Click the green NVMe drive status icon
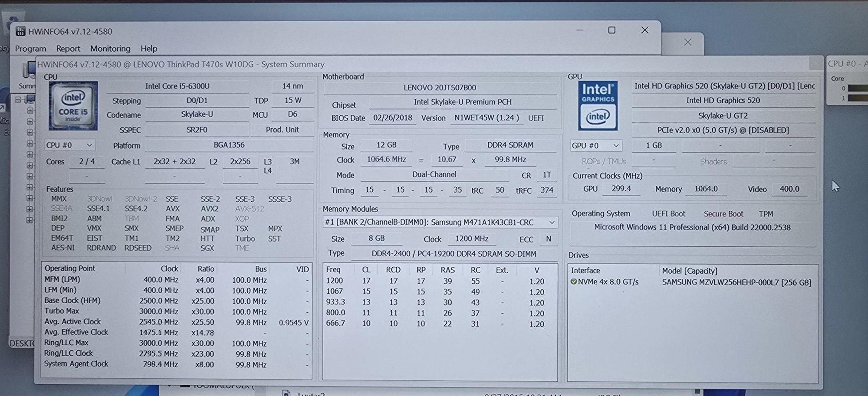 coord(573,282)
